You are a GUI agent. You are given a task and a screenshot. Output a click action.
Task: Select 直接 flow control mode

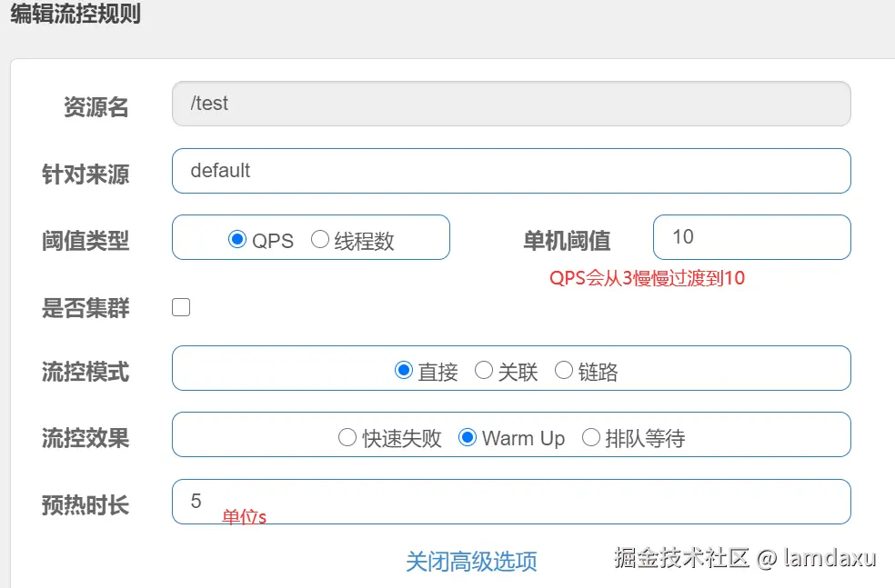coord(404,371)
